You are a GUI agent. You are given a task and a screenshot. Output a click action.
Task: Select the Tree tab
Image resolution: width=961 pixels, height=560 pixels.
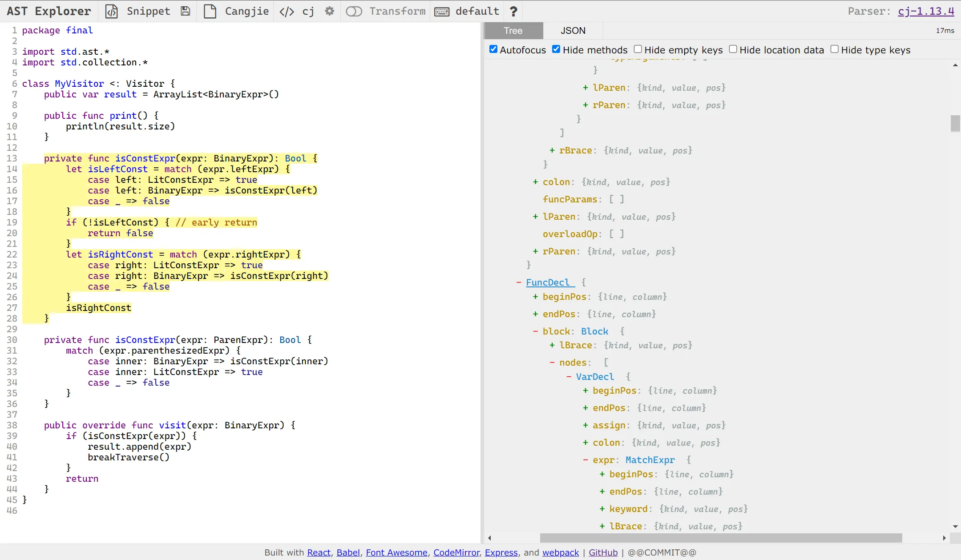click(513, 31)
